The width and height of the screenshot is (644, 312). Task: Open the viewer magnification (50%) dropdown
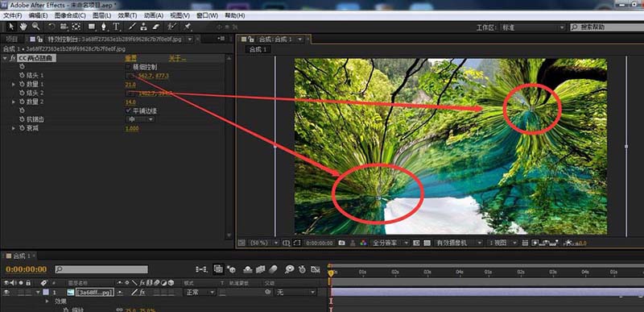264,243
